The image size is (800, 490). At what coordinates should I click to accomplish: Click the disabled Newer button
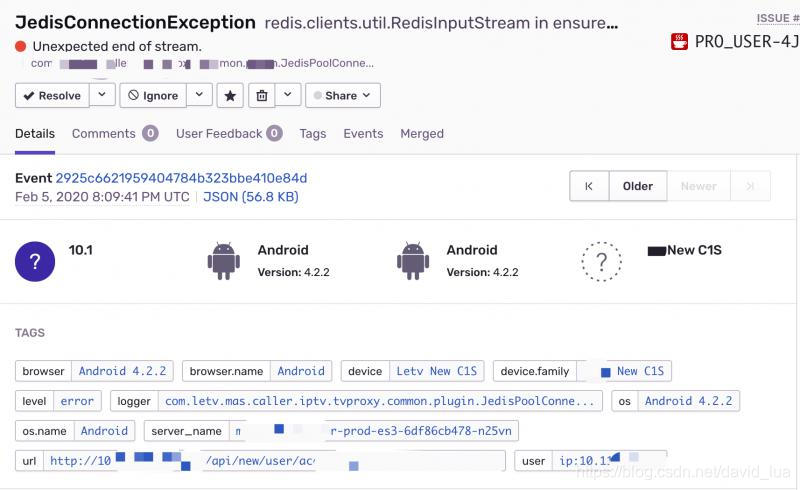[x=698, y=186]
